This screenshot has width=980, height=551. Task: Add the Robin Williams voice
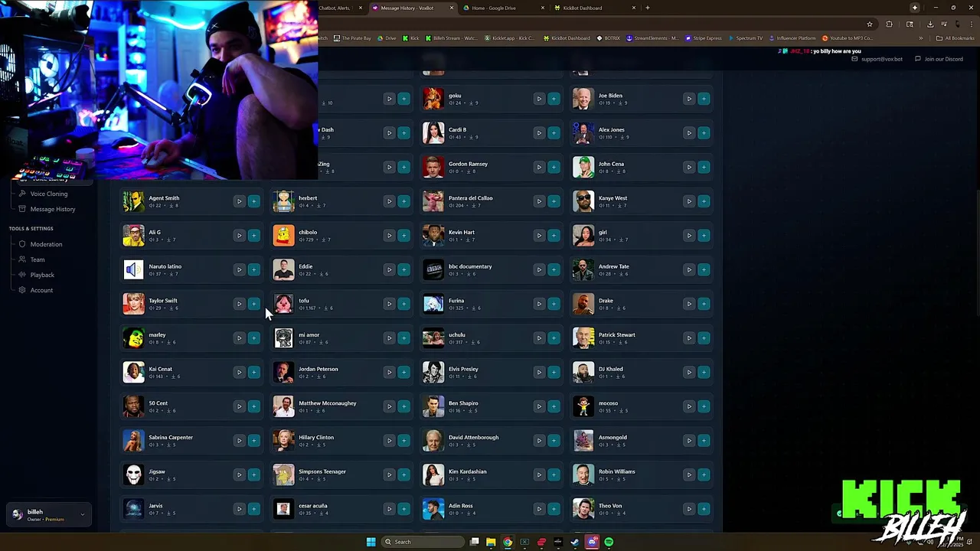[704, 474]
